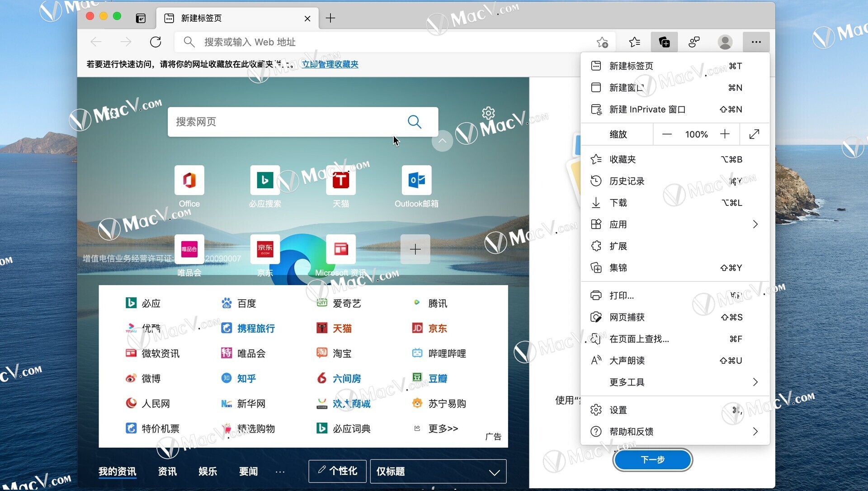Open the 携程旅行 site link

[248, 329]
